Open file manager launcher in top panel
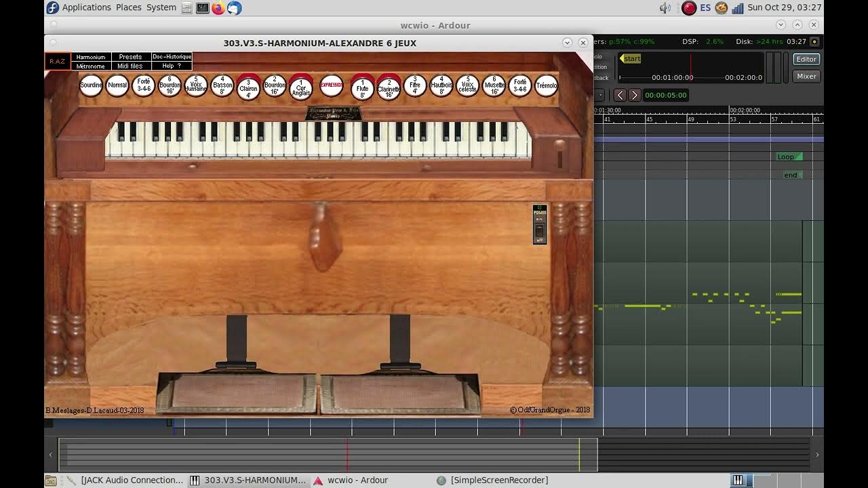Viewport: 868px width, 488px height. pyautogui.click(x=187, y=8)
